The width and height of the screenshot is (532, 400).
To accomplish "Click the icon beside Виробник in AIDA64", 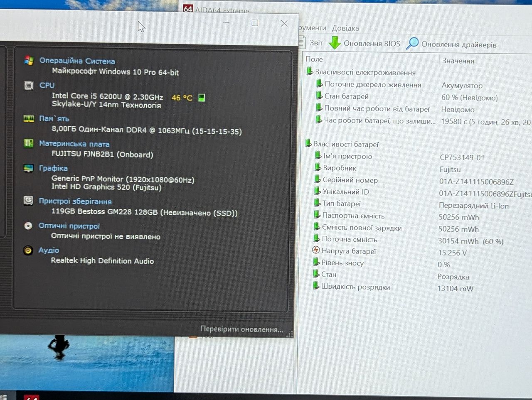I will coord(318,167).
